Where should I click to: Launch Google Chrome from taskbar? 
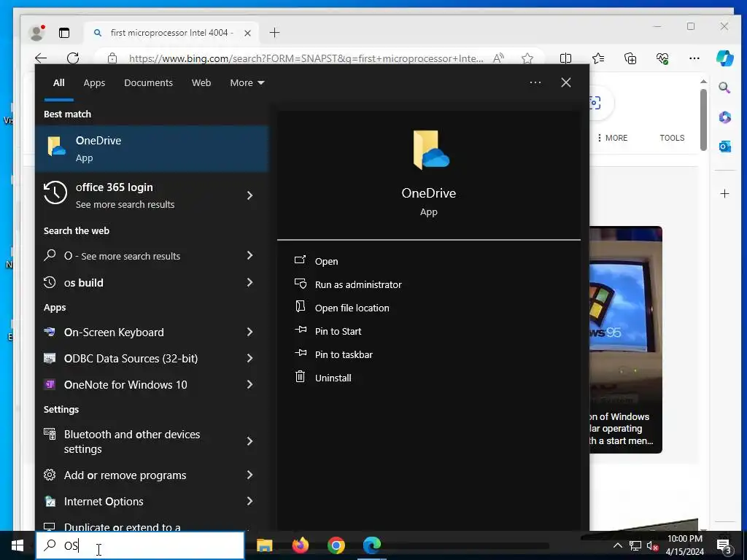coord(336,545)
